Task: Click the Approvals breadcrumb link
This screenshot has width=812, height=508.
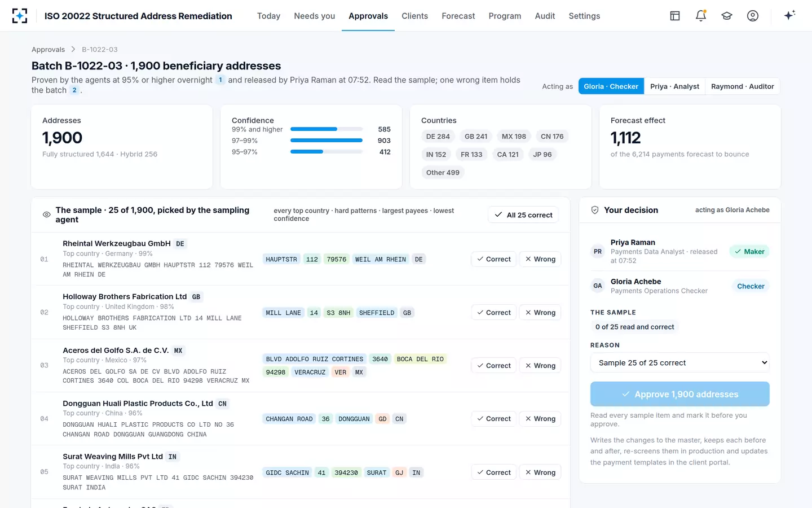Action: (x=48, y=50)
